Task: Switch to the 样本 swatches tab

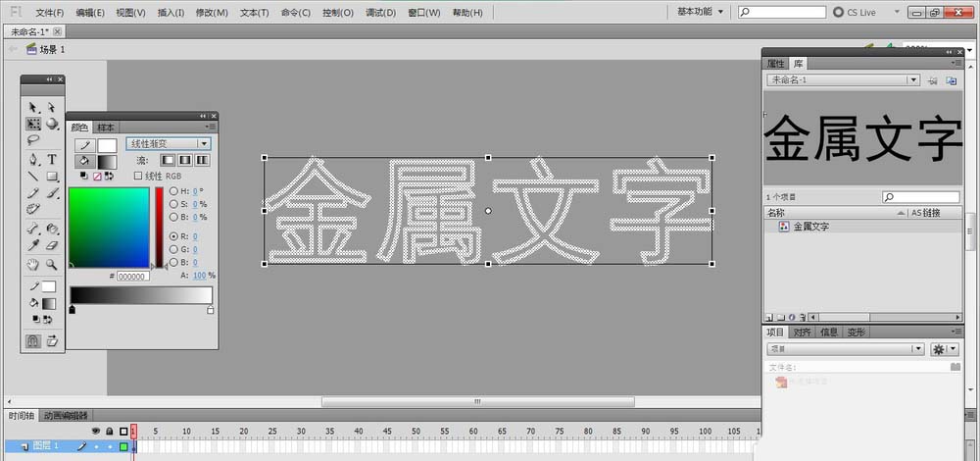Action: [106, 127]
